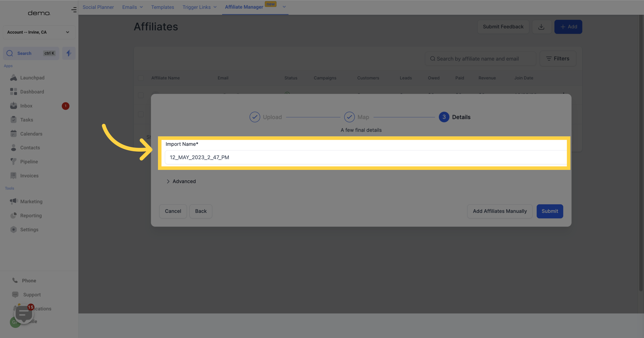Expand the Advanced section
The height and width of the screenshot is (338, 644).
coord(181,181)
